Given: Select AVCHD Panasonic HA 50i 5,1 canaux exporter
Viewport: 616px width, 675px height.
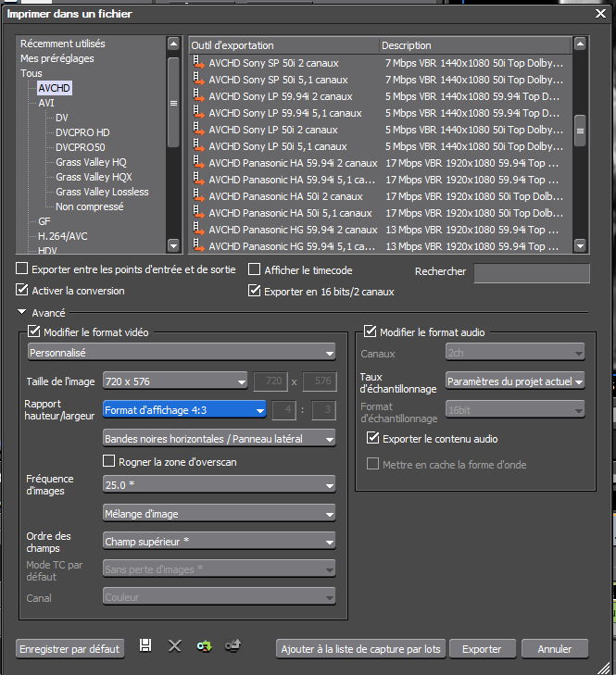Looking at the screenshot, I should 381,213.
